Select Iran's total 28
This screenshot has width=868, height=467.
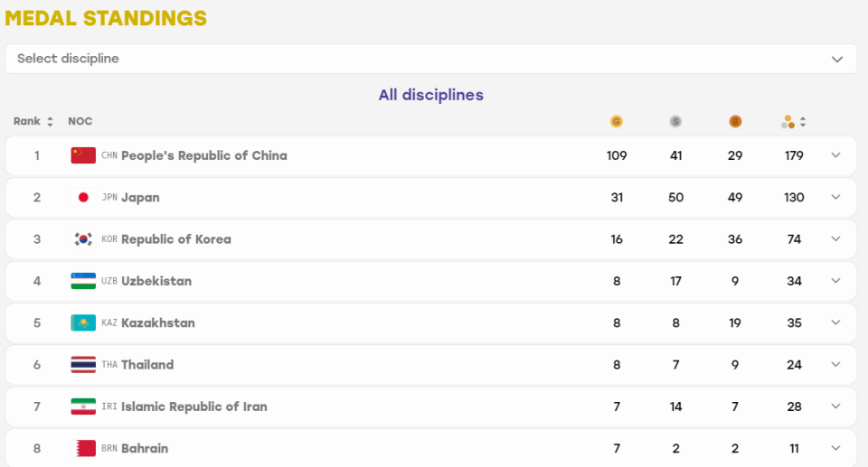[794, 406]
